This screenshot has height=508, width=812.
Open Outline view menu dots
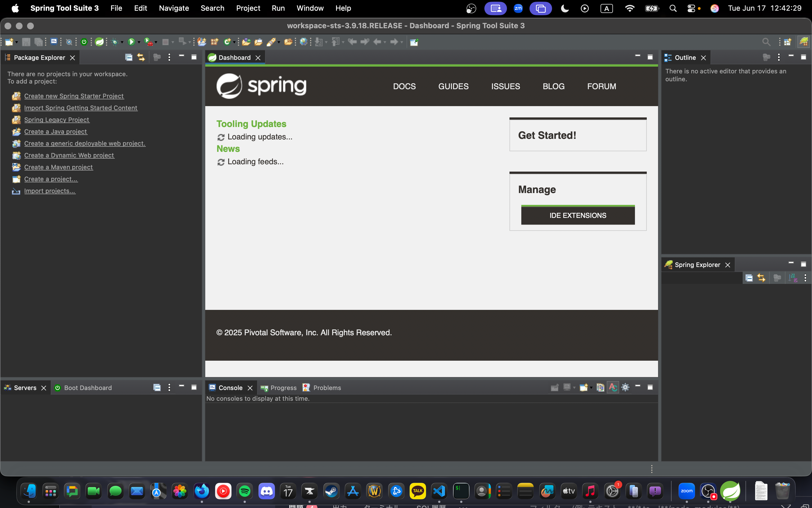(x=779, y=58)
